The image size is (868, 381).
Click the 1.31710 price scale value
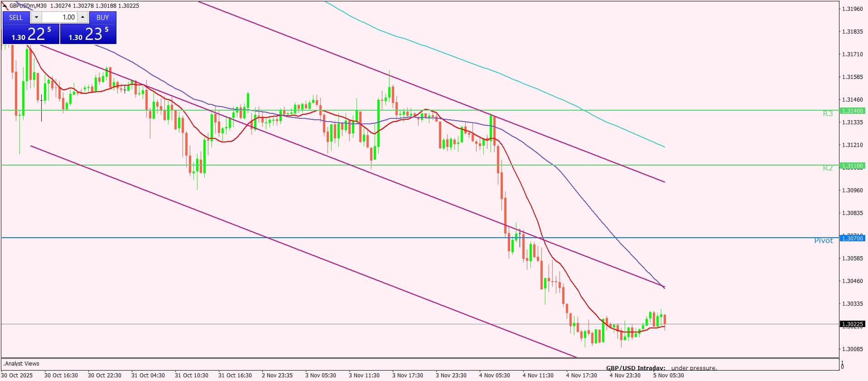click(852, 54)
